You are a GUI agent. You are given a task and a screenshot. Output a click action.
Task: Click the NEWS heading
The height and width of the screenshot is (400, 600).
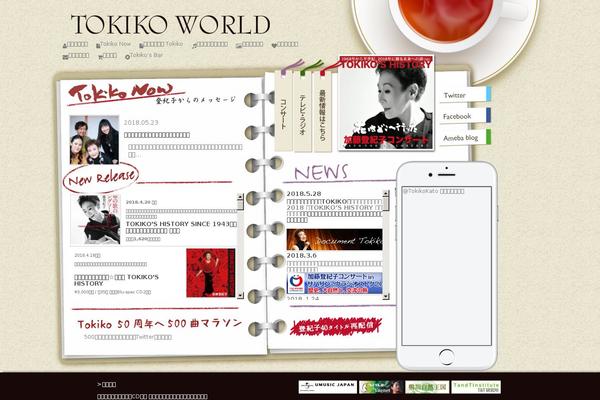pos(321,173)
